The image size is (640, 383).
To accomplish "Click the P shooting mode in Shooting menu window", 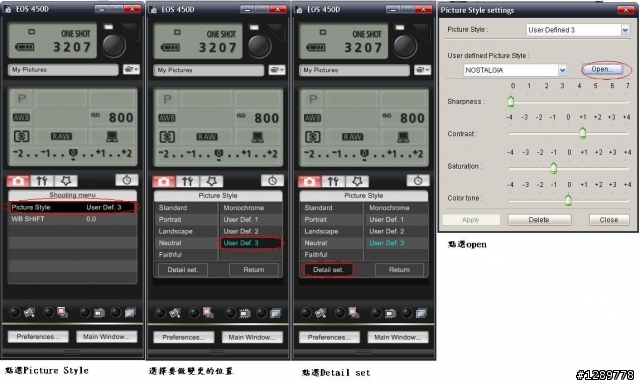I will click(x=21, y=98).
